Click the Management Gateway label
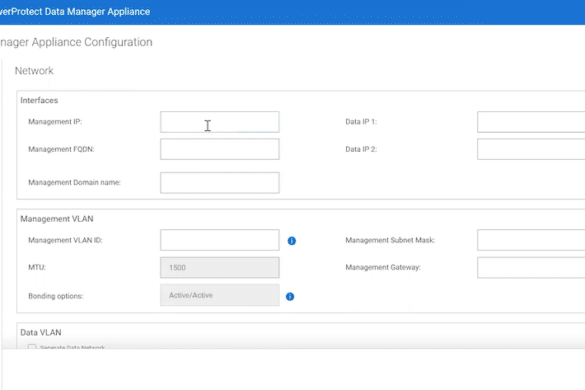Image resolution: width=585 pixels, height=390 pixels. tap(383, 267)
